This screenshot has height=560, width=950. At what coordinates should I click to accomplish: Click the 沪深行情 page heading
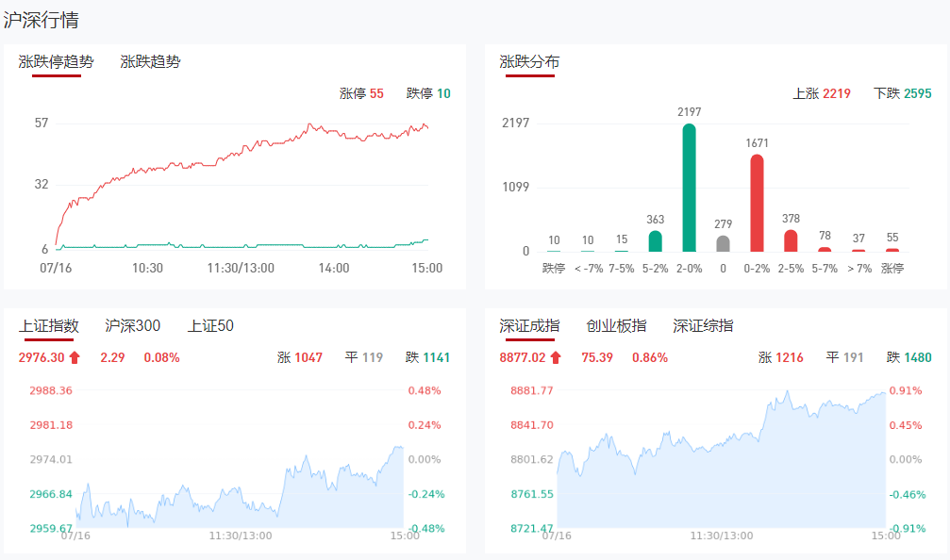(x=42, y=19)
